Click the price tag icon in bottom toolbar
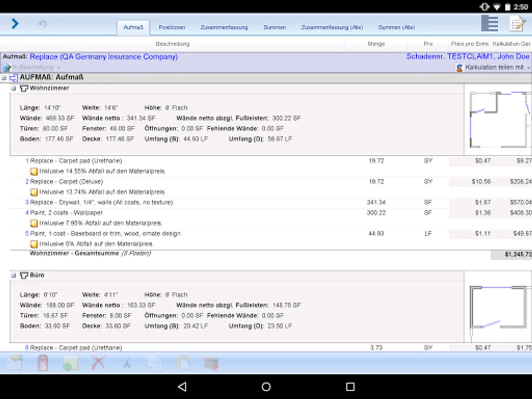This screenshot has width=532, height=399. click(x=43, y=363)
